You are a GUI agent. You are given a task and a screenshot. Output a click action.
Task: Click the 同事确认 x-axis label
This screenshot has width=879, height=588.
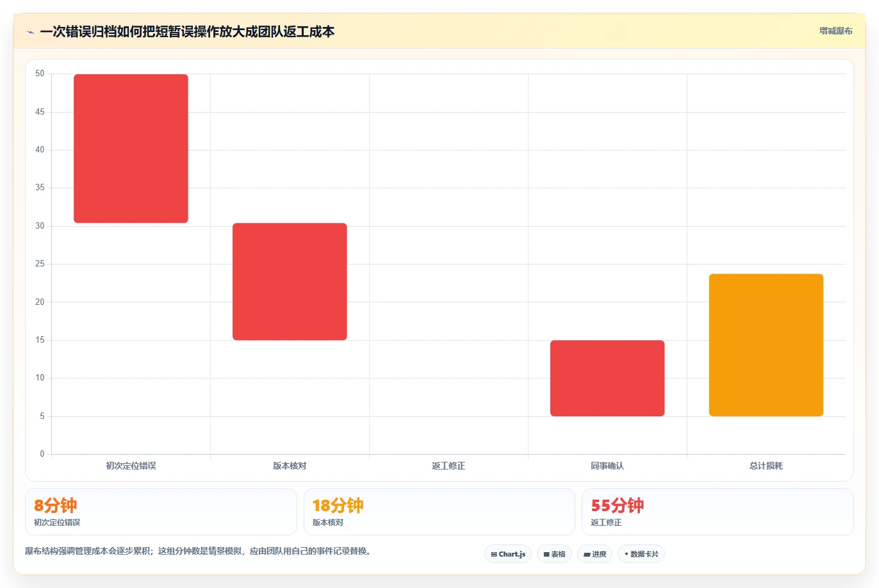607,466
